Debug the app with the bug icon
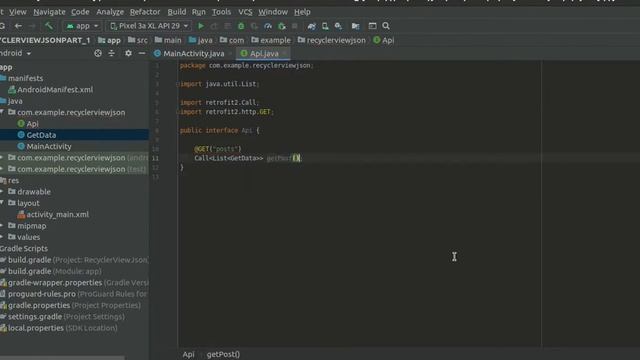 click(x=241, y=26)
